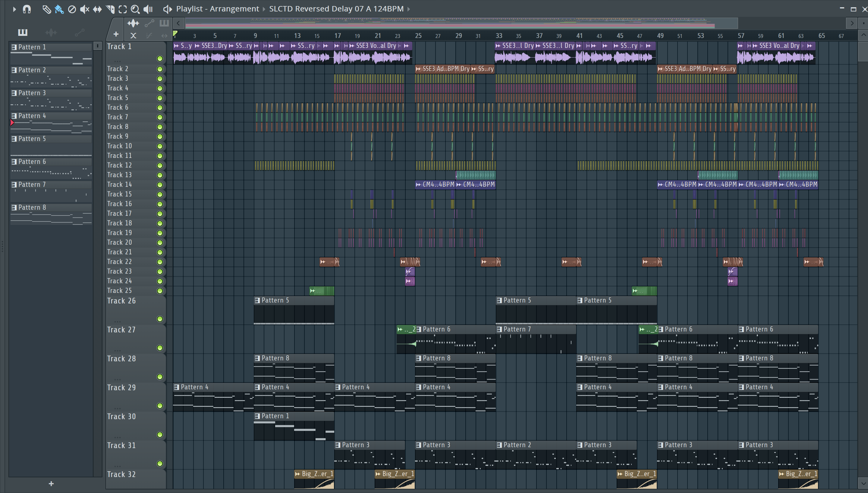868x493 pixels.
Task: Open the Pattern 2 clip menu on Track 31
Action: coord(499,445)
